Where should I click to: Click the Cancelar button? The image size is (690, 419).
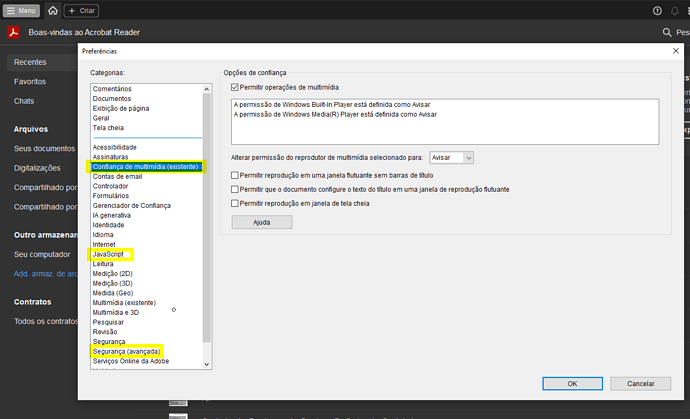(640, 383)
